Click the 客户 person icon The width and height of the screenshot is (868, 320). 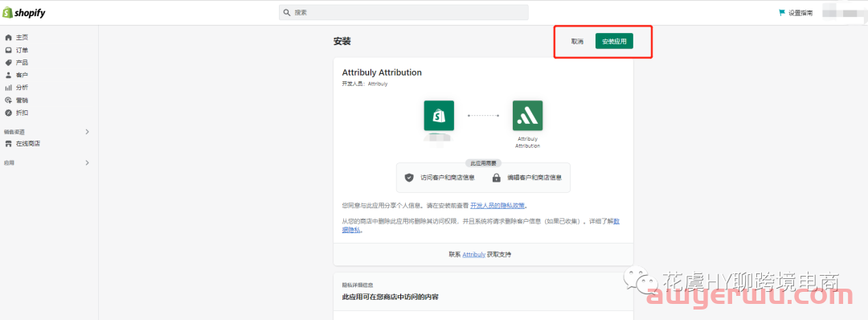click(x=8, y=75)
